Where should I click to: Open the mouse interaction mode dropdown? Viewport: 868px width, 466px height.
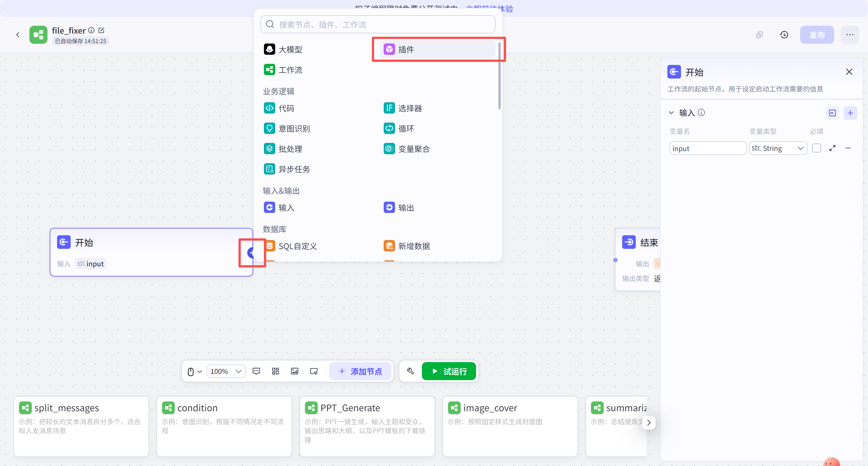click(194, 371)
